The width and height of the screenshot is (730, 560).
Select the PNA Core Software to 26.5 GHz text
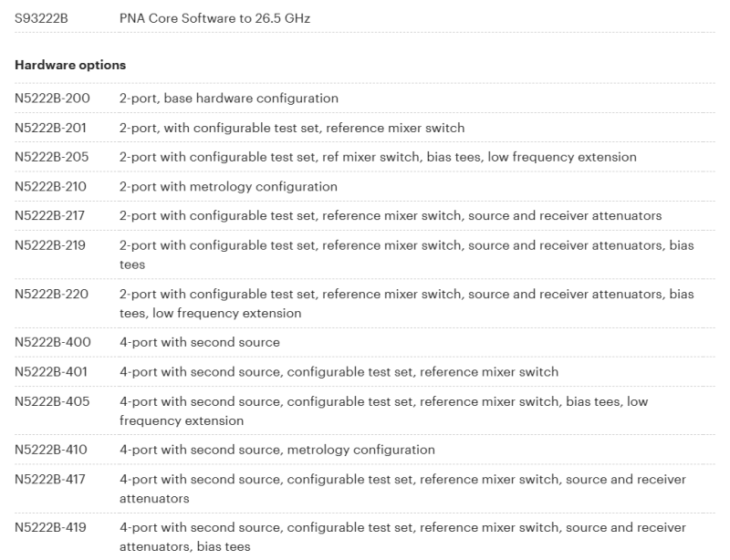pyautogui.click(x=215, y=17)
